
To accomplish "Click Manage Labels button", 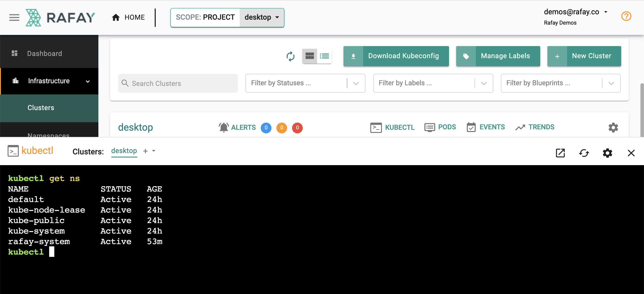I will 498,56.
